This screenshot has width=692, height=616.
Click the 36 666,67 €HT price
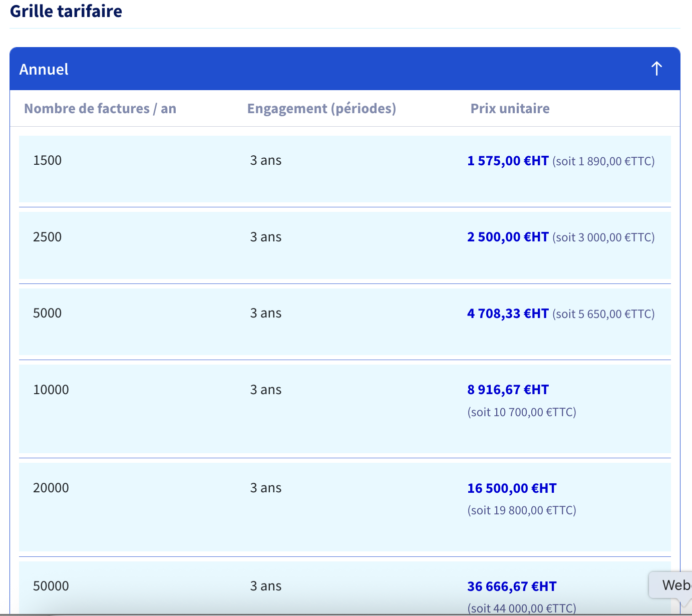pyautogui.click(x=512, y=586)
